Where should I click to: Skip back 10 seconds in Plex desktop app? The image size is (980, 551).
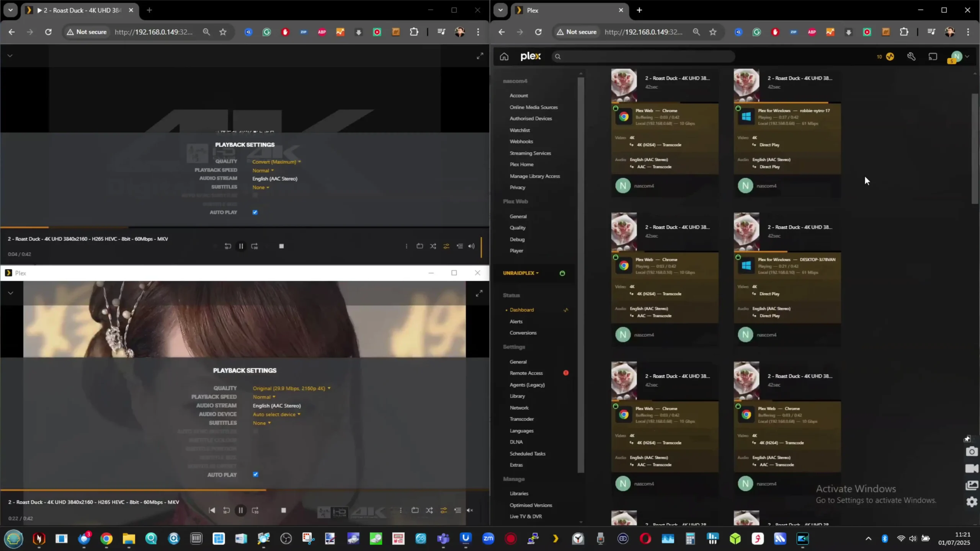(226, 510)
